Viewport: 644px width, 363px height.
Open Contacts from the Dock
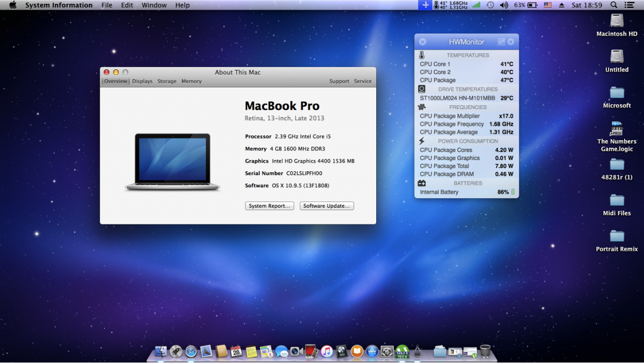click(221, 351)
